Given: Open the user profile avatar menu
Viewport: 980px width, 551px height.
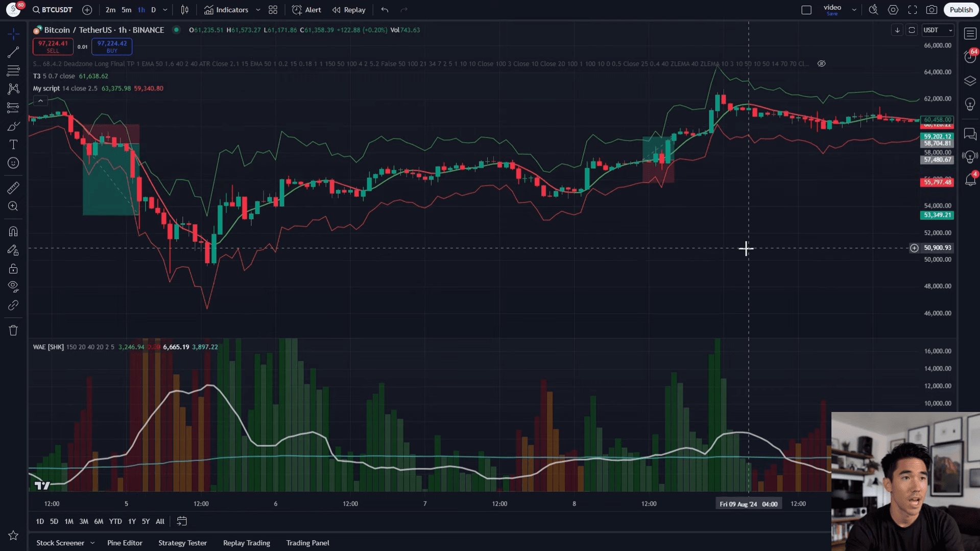Looking at the screenshot, I should click(13, 9).
